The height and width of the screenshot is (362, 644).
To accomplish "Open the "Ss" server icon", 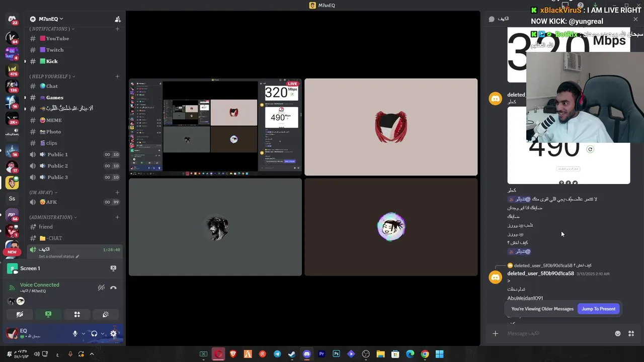I will 12,199.
